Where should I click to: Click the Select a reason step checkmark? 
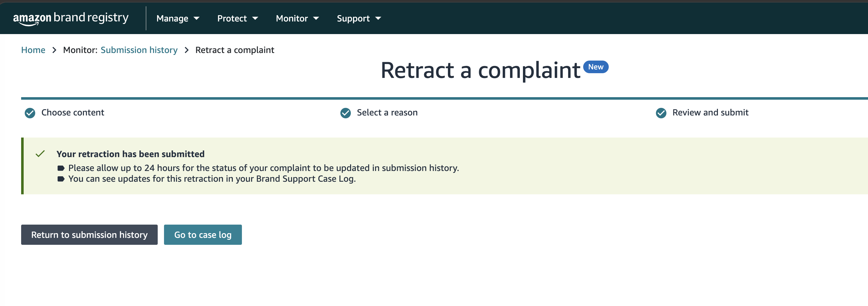pyautogui.click(x=345, y=113)
